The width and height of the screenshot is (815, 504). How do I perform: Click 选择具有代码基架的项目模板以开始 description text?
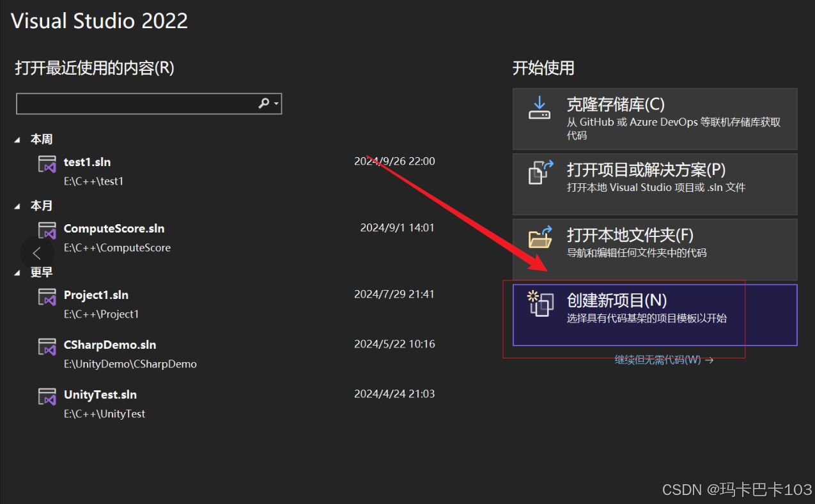(647, 318)
